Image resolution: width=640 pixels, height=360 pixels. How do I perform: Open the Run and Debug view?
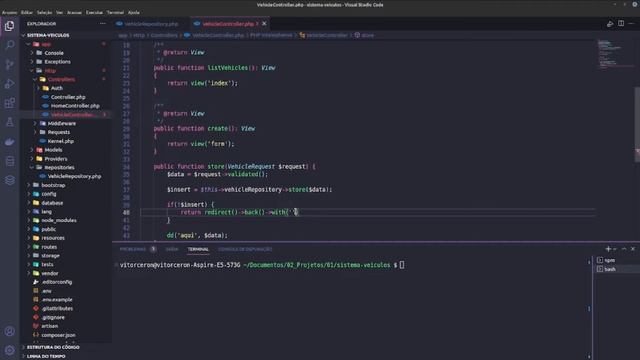coord(9,84)
